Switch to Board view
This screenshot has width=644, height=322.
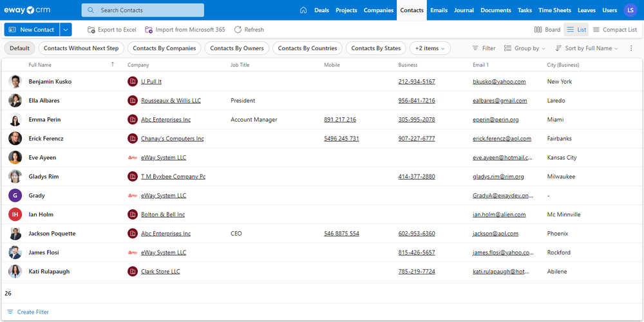pyautogui.click(x=547, y=30)
